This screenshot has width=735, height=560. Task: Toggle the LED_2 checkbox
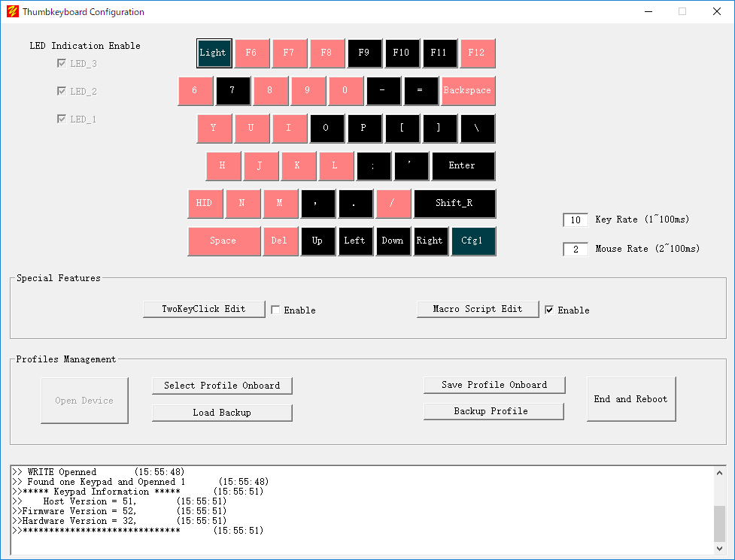62,91
